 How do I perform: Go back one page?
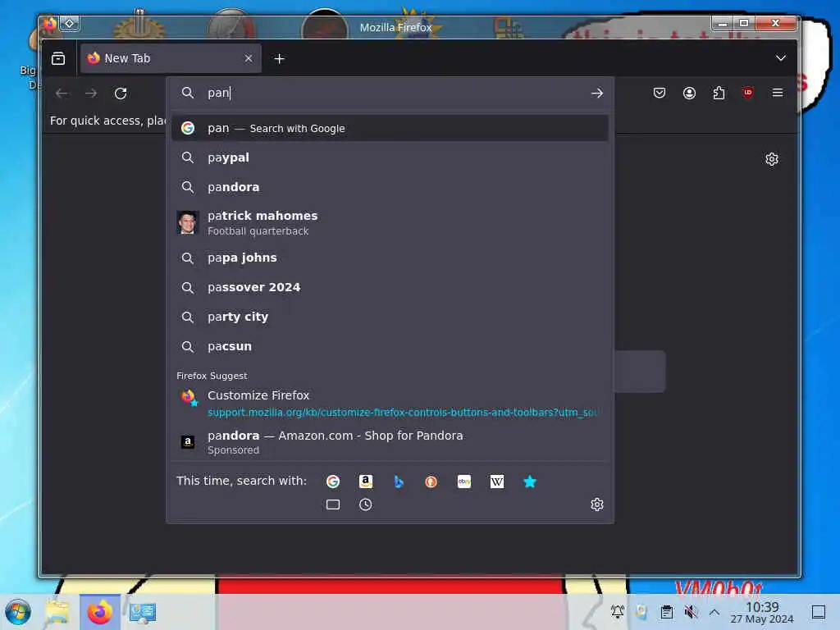[62, 94]
